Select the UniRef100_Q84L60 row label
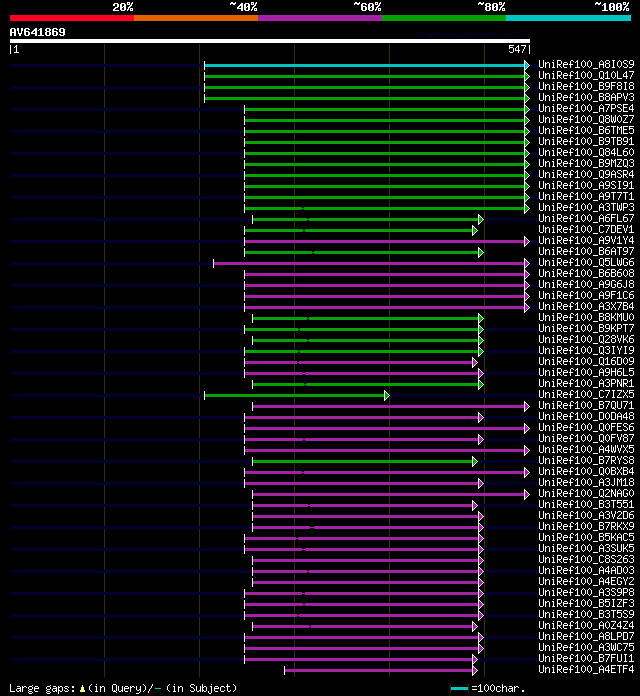The width and height of the screenshot is (640, 696). 586,153
